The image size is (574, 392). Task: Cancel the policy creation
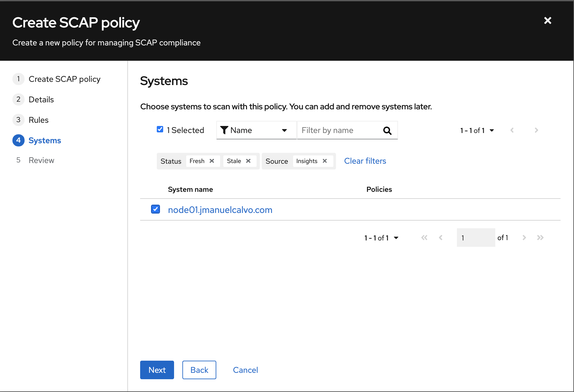[245, 370]
